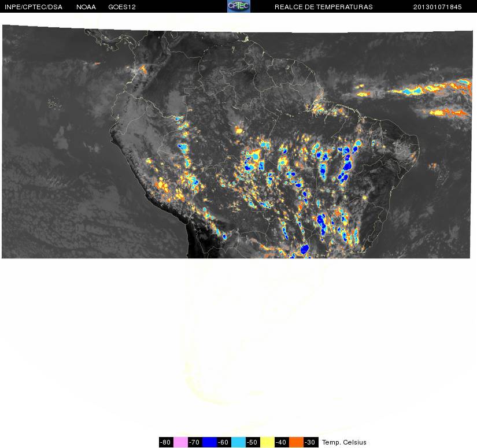
Task: Click the dark blue legend swatch after -70
Action: (x=209, y=442)
